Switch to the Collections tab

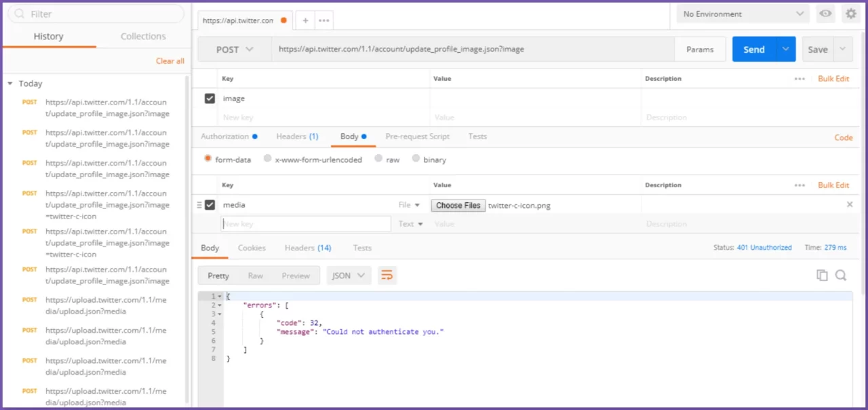pos(143,37)
